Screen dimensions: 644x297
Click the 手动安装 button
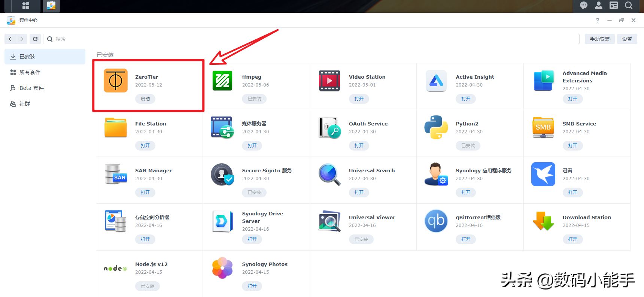pos(600,39)
